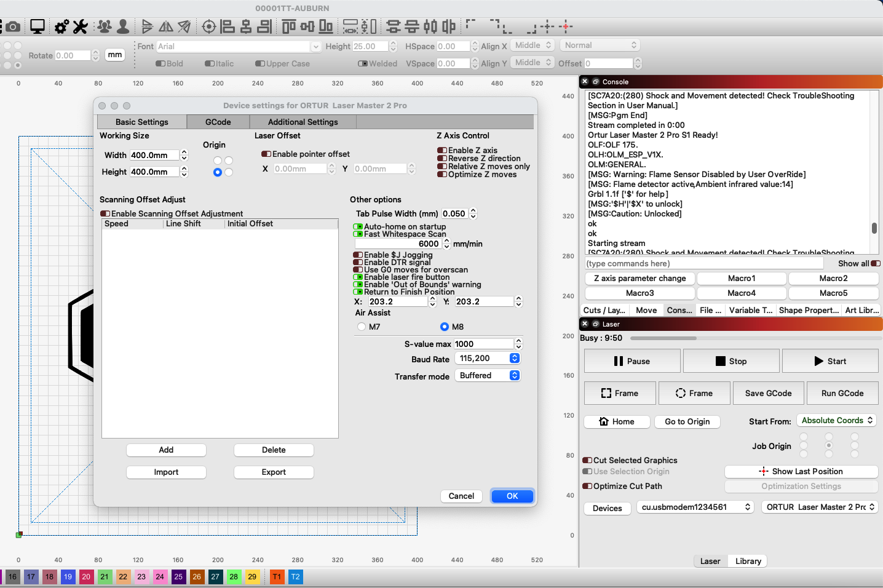Toggle the Show all console switch
The height and width of the screenshot is (588, 883).
click(x=876, y=263)
